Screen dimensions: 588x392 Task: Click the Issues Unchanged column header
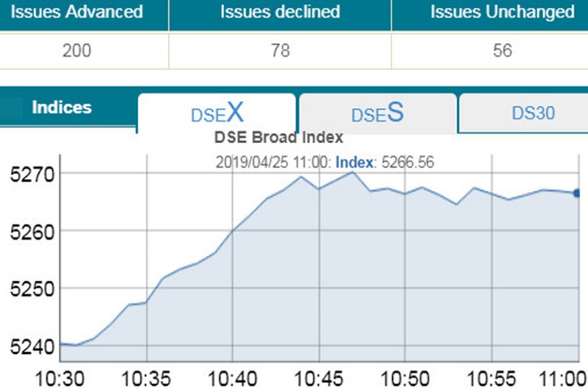[x=502, y=12]
